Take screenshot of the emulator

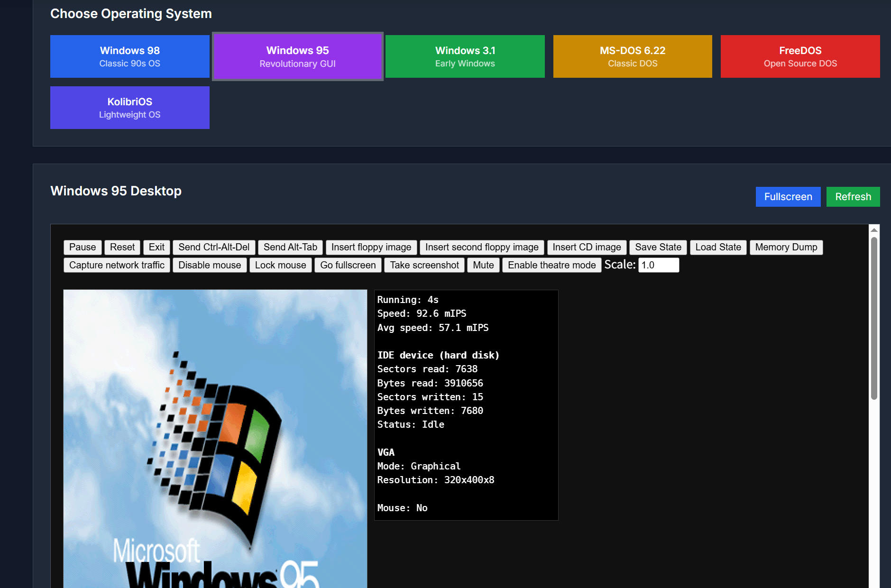(x=424, y=265)
